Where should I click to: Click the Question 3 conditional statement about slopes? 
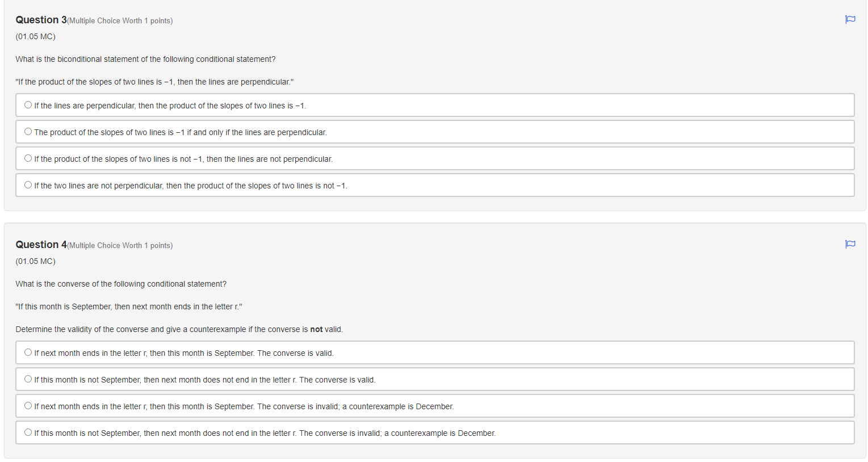[x=154, y=82]
